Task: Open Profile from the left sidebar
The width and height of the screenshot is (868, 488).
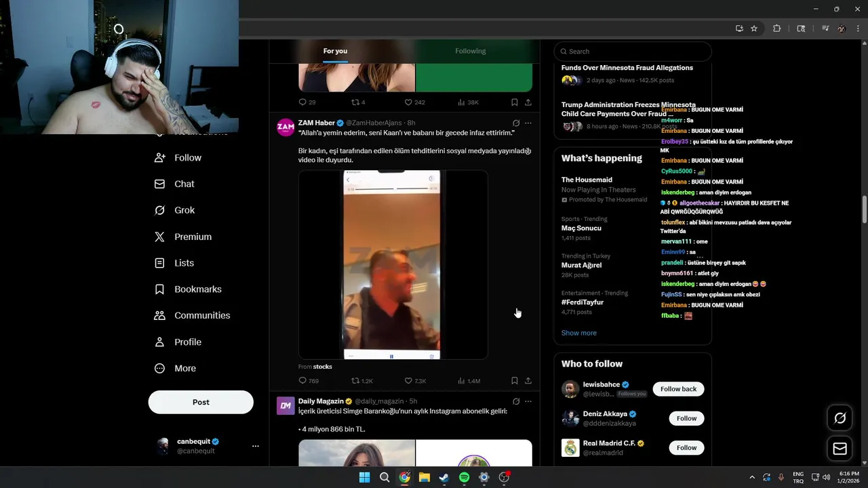Action: pos(178,342)
